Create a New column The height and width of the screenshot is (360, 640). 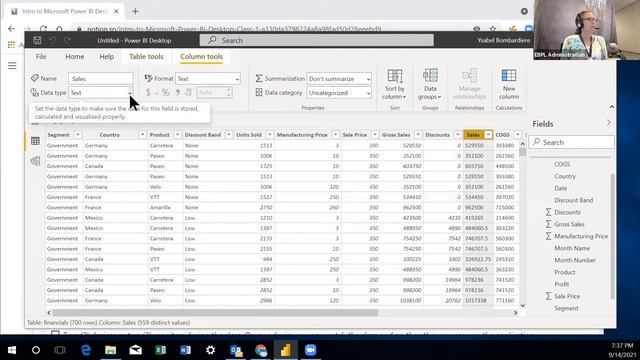pyautogui.click(x=509, y=84)
